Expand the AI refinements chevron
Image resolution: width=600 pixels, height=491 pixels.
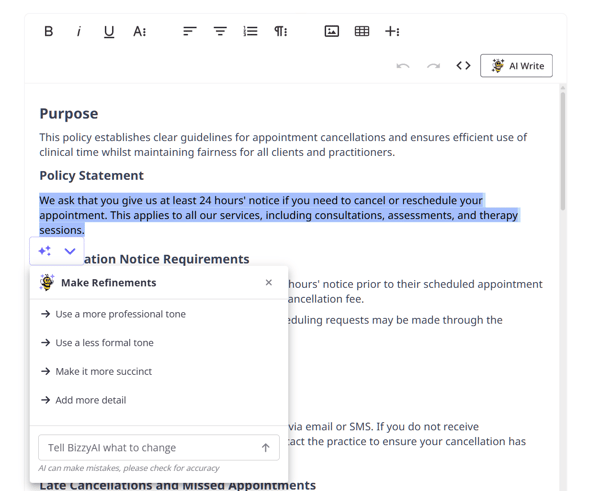(70, 251)
